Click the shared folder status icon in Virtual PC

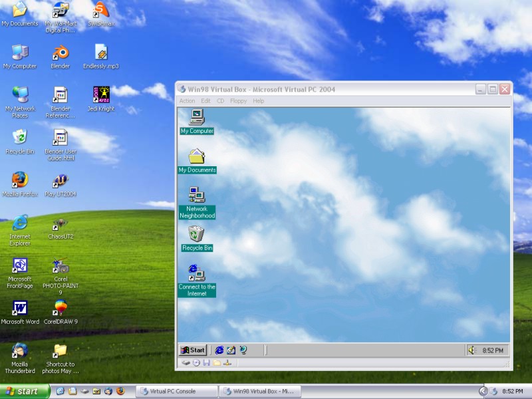click(217, 363)
